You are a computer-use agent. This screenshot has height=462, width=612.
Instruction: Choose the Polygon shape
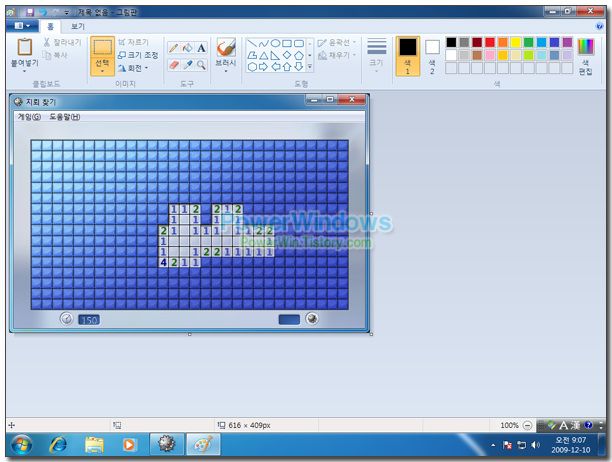tap(253, 55)
